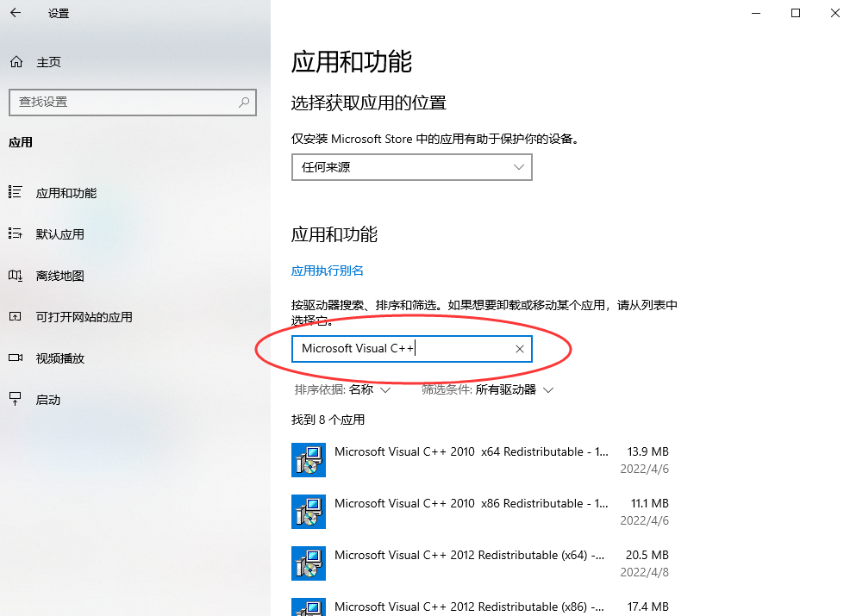Select 视频播放 in the sidebar
The height and width of the screenshot is (616, 850).
[60, 358]
